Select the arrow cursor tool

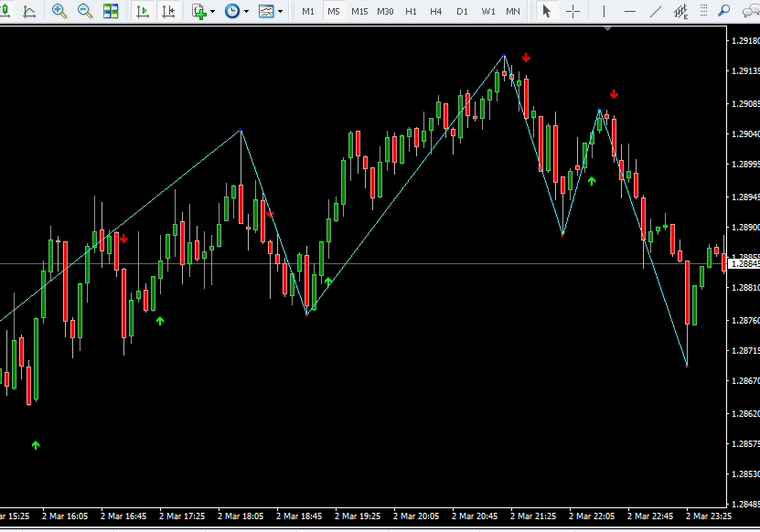click(547, 11)
